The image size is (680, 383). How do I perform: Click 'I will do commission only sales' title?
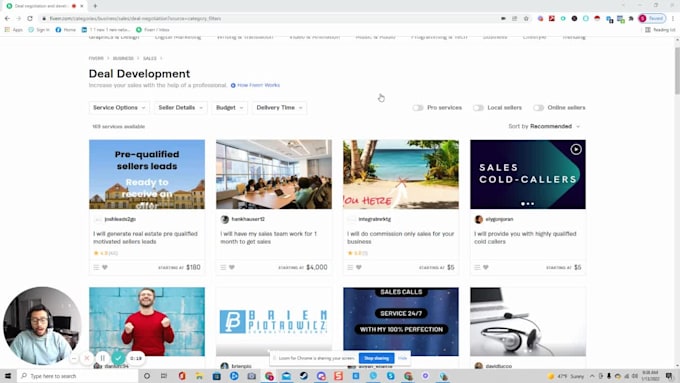tap(400, 238)
